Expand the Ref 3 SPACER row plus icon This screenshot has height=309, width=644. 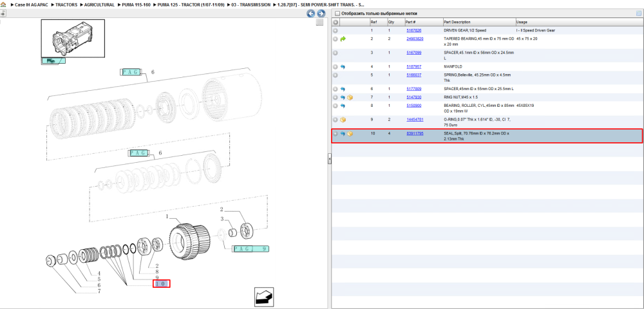coord(336,53)
